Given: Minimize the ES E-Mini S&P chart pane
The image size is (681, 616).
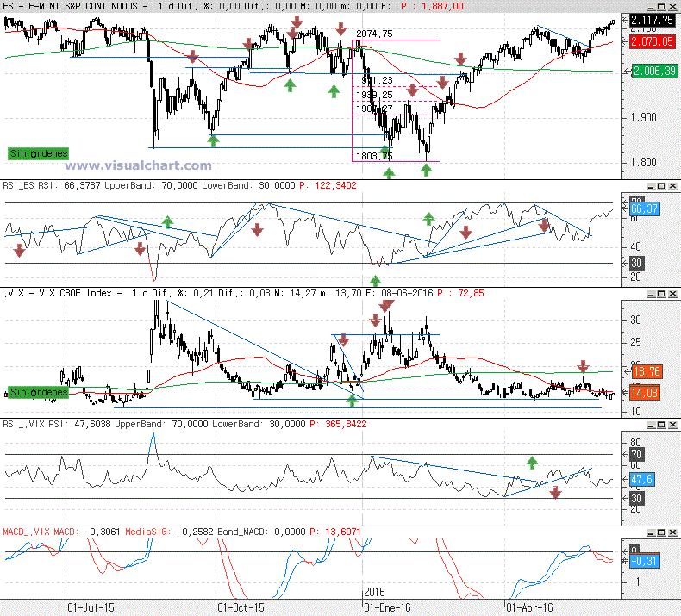Looking at the screenshot, I should tap(650, 7).
